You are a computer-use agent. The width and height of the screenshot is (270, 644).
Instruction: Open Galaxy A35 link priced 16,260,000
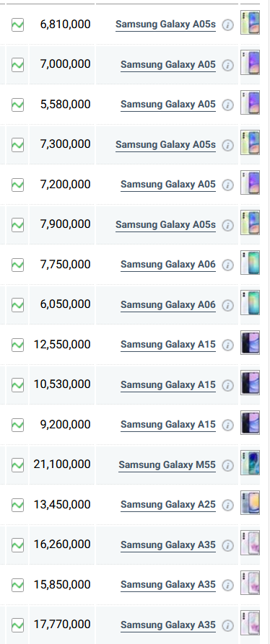(x=167, y=545)
